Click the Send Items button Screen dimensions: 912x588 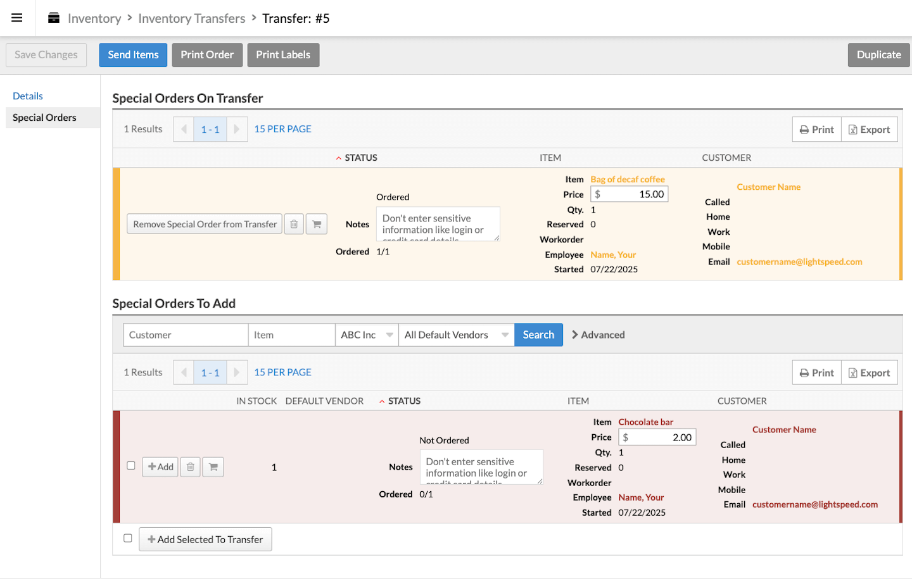[133, 55]
